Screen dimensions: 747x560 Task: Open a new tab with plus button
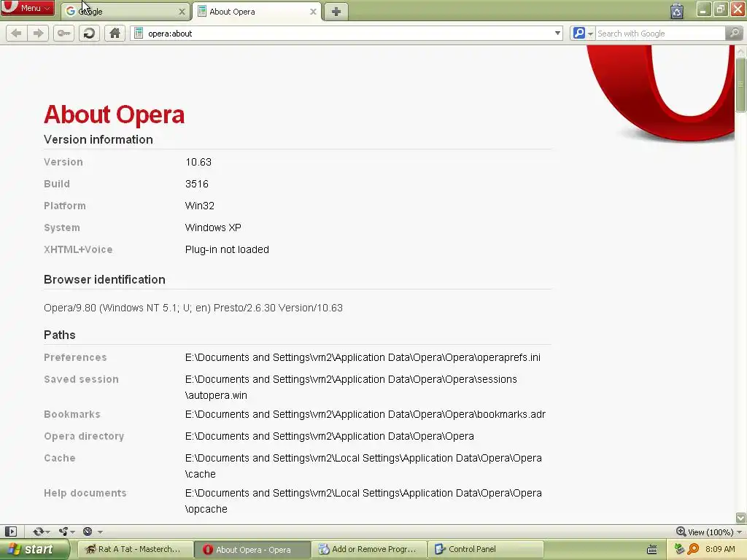pos(336,12)
